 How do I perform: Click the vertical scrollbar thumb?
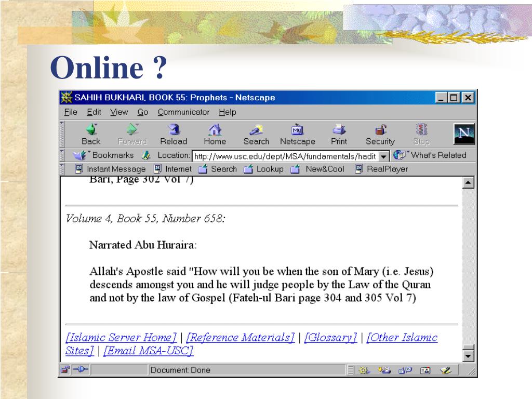point(468,347)
